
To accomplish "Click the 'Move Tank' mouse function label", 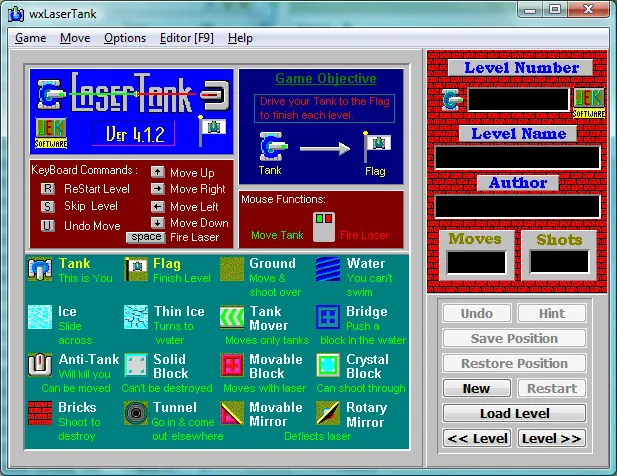I will 277,235.
